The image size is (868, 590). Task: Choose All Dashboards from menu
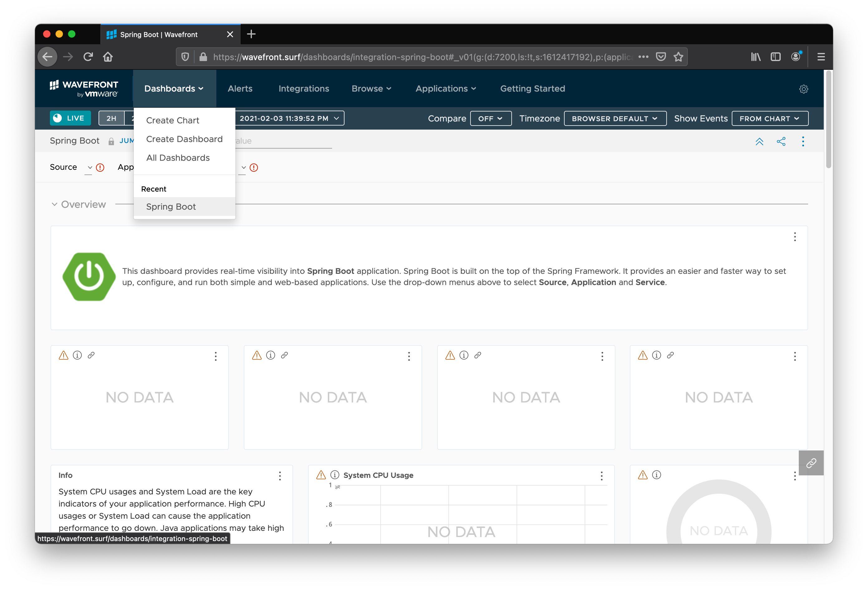pos(178,158)
